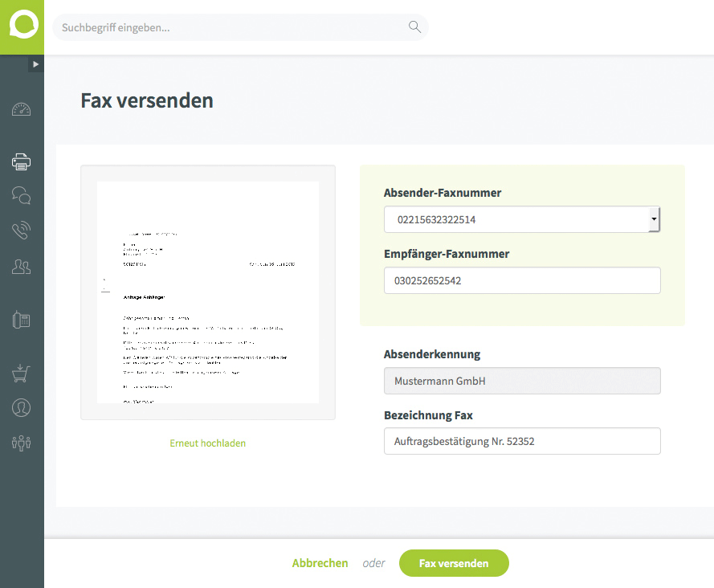The width and height of the screenshot is (714, 588).
Task: Click the Absender-Faxnummer label
Action: (443, 193)
